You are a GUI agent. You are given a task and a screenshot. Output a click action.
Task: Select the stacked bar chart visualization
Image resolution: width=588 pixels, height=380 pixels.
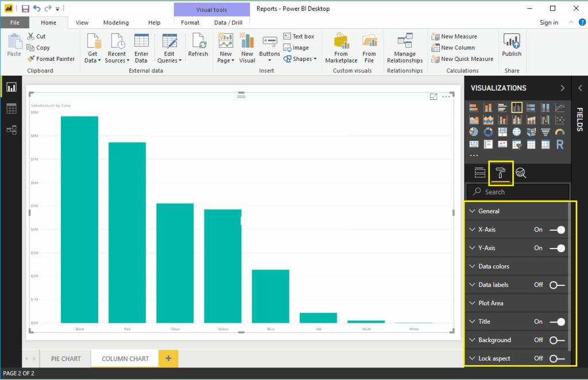click(474, 108)
